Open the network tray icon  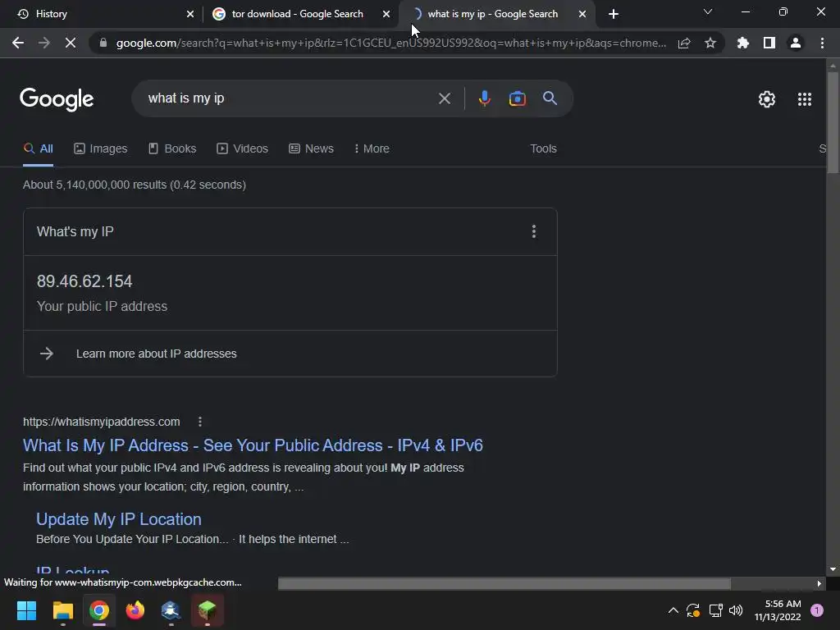pyautogui.click(x=715, y=610)
